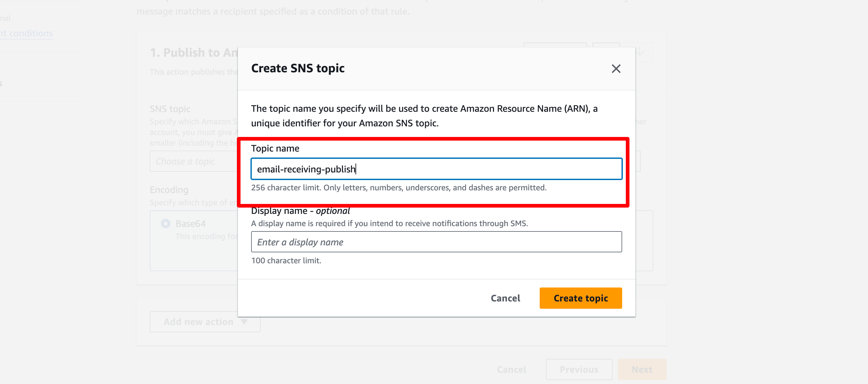
Task: Click the Encoding section heading
Action: pos(169,190)
